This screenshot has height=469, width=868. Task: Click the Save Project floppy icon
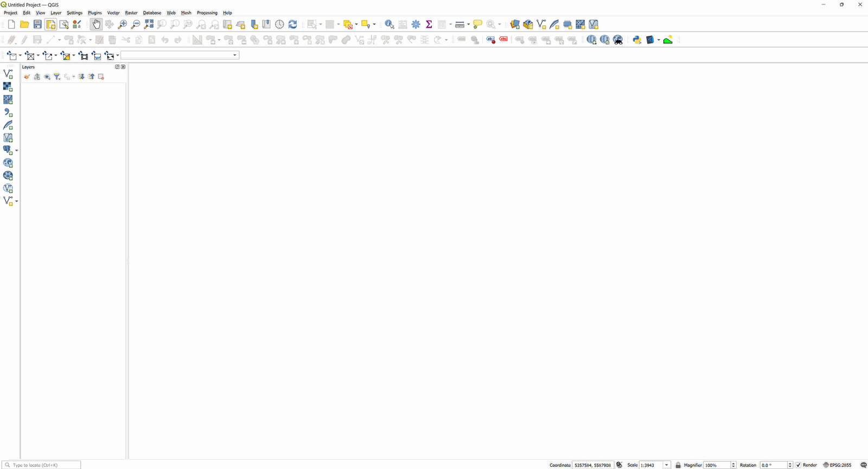[37, 24]
